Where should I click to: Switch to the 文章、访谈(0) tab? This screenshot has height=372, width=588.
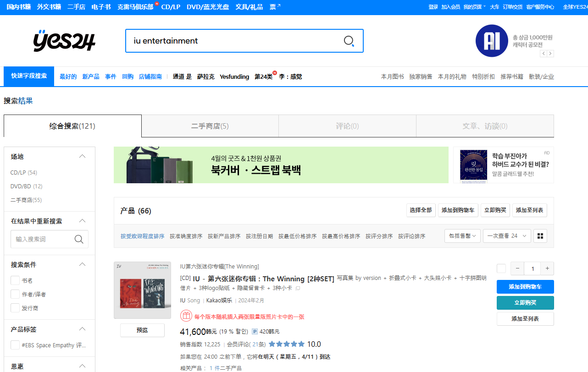pos(485,126)
